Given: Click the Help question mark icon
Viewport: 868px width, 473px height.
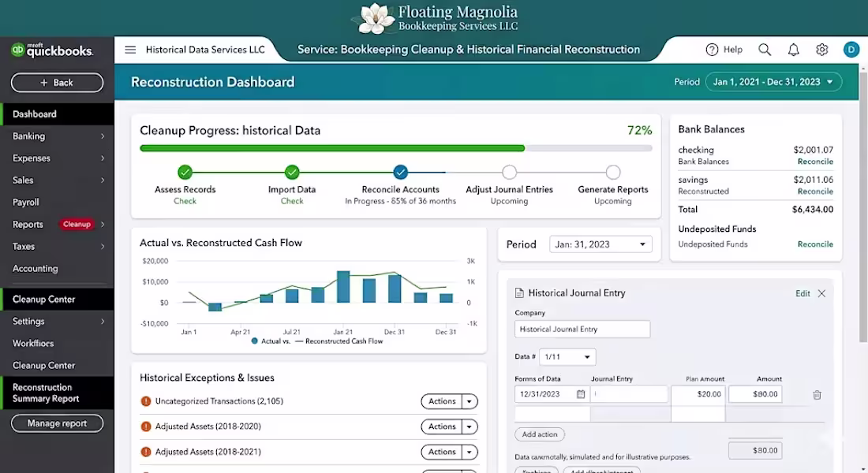Looking at the screenshot, I should [712, 50].
